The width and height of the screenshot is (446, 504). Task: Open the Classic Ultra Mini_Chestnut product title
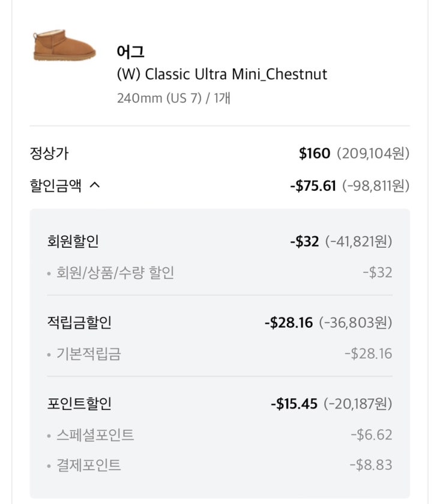[222, 75]
